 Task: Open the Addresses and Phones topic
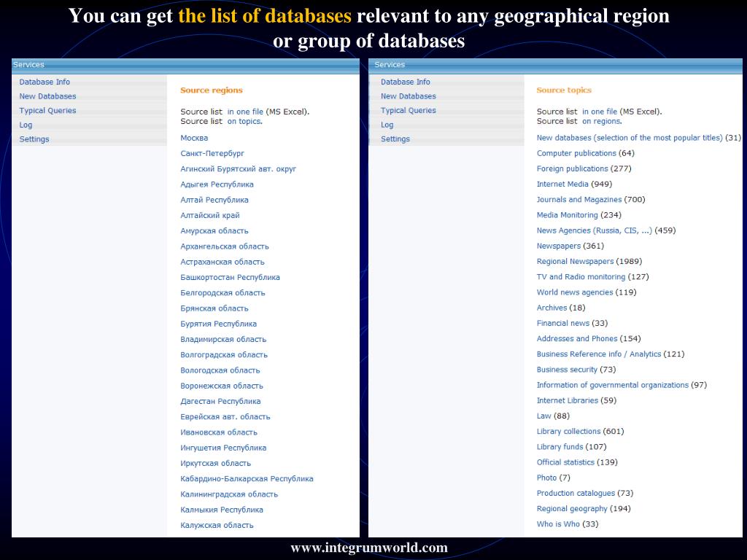[x=577, y=338]
